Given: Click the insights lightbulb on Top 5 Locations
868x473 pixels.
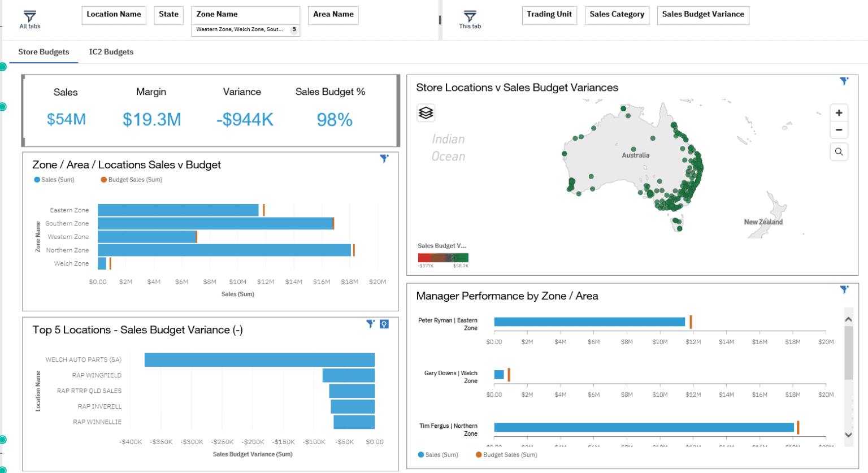Looking at the screenshot, I should [x=384, y=324].
